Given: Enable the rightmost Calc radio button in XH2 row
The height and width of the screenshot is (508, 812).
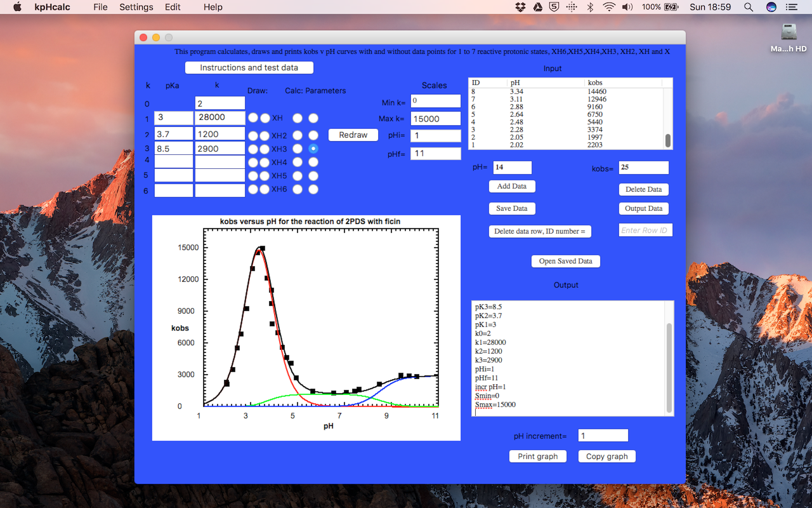Looking at the screenshot, I should tap(313, 135).
